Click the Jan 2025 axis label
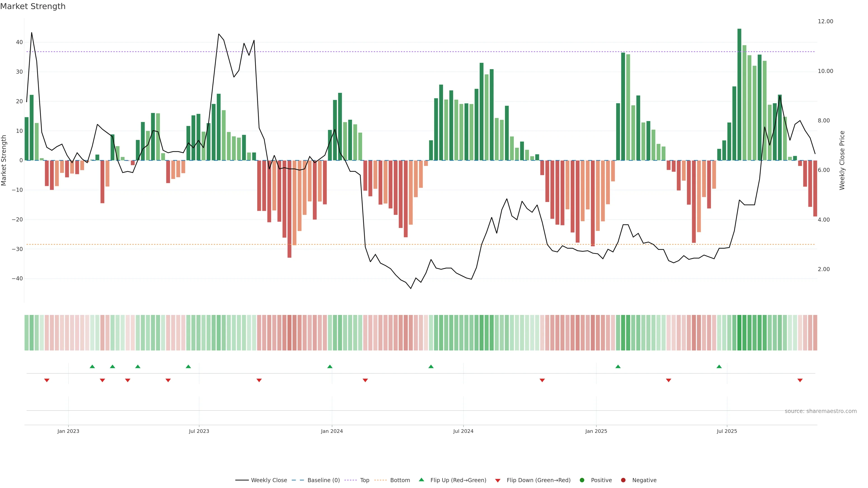 coord(596,431)
